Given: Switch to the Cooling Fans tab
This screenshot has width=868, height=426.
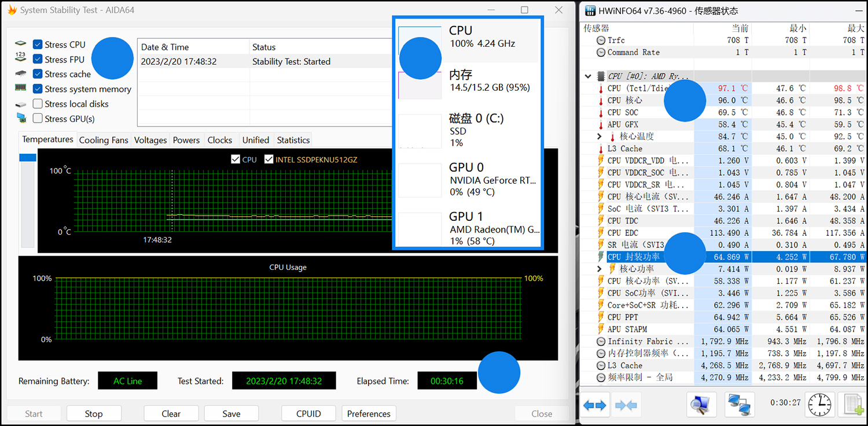Looking at the screenshot, I should pos(104,140).
